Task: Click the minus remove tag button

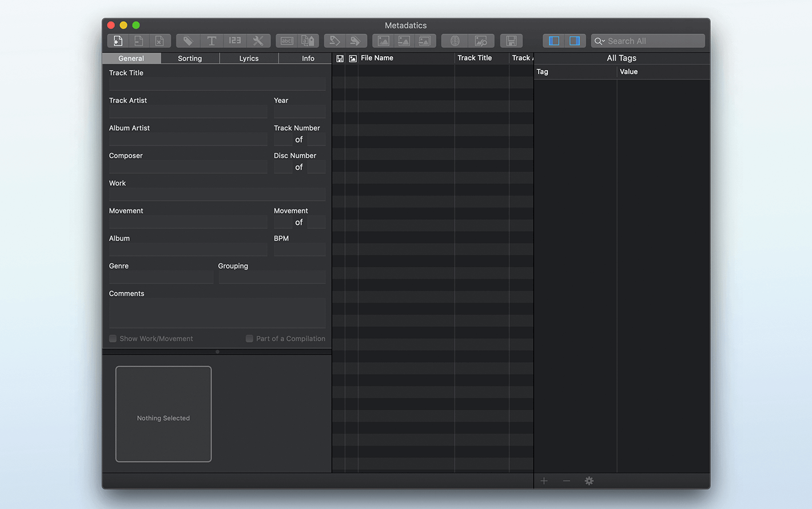Action: coord(566,481)
